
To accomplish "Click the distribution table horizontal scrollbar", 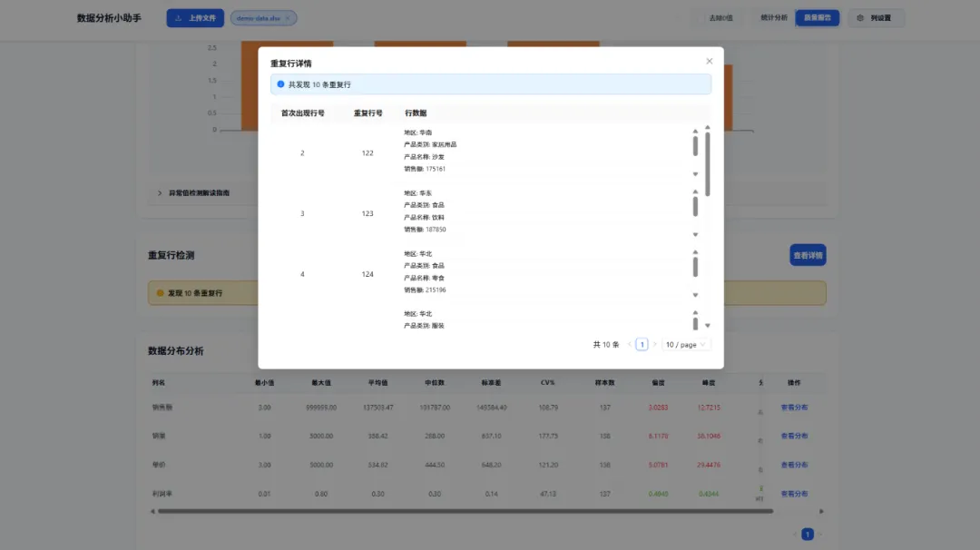I will click(465, 511).
